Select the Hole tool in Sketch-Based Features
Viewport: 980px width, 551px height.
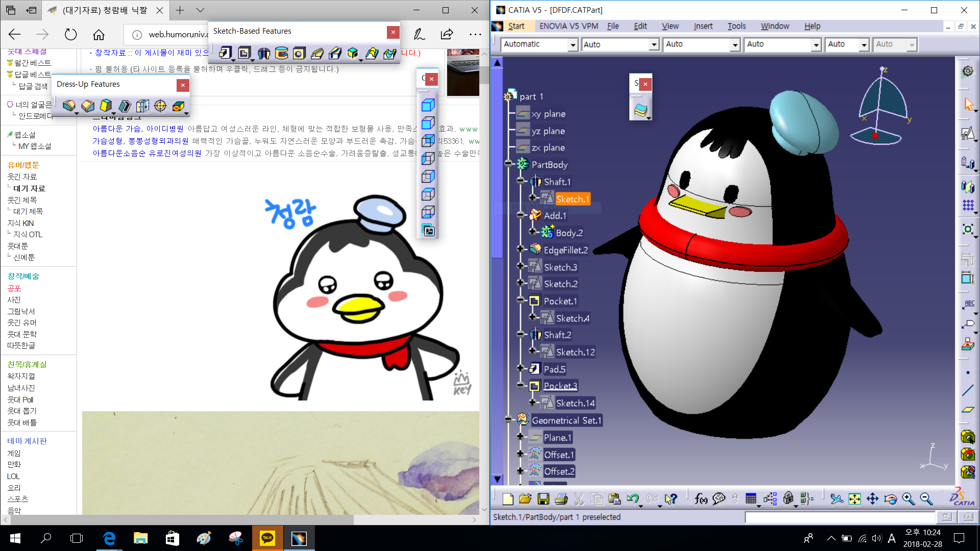(299, 53)
